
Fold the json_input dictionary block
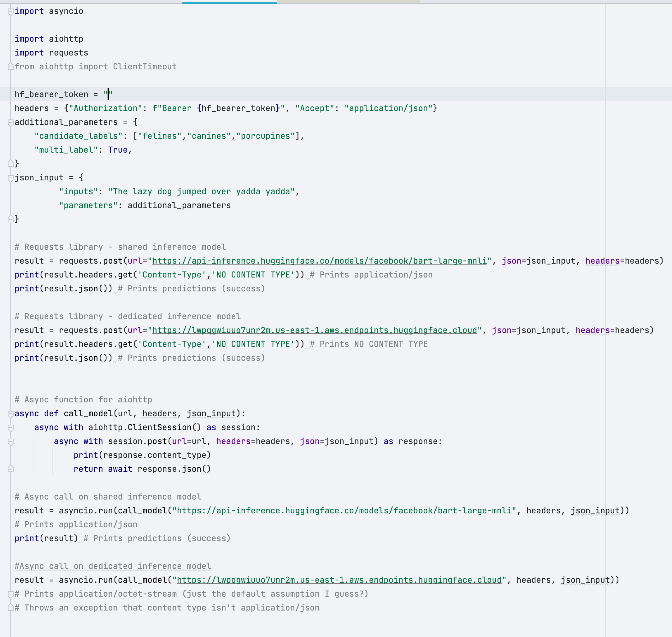(10, 178)
